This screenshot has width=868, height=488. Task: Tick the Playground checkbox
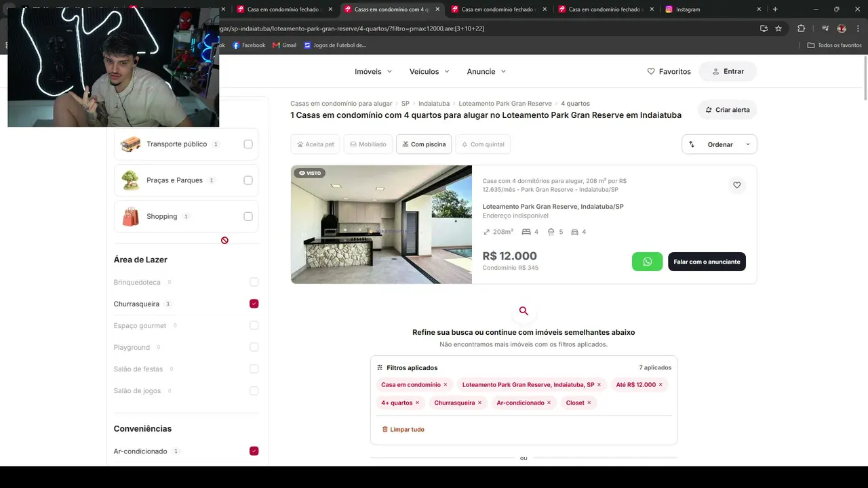(254, 347)
